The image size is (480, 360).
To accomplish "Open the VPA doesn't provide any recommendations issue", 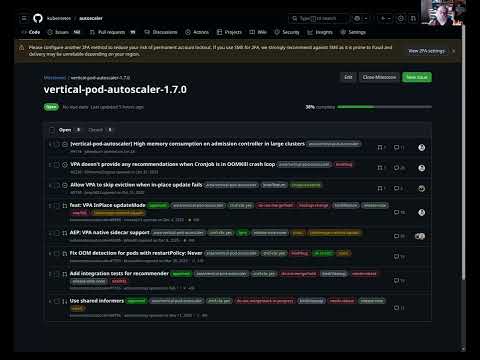I will pos(173,164).
